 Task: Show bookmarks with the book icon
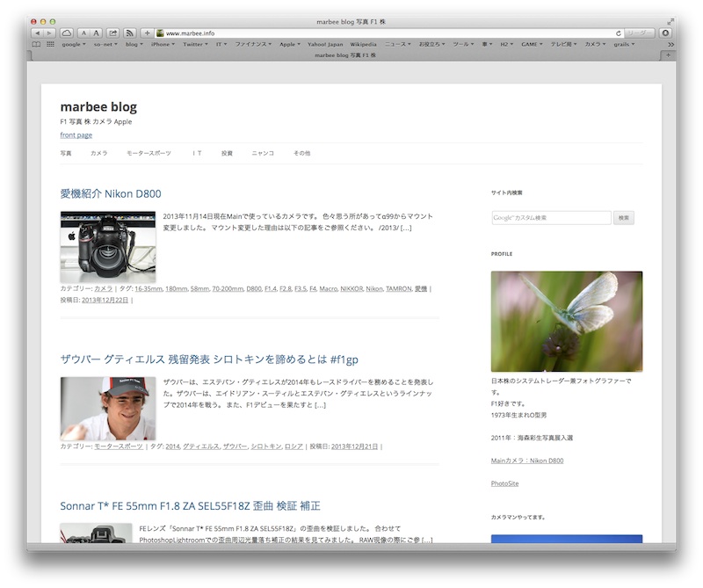click(x=38, y=45)
